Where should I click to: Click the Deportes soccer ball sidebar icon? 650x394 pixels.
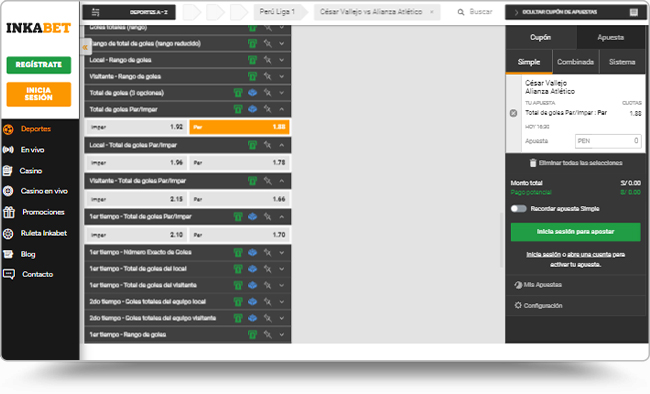[x=8, y=129]
